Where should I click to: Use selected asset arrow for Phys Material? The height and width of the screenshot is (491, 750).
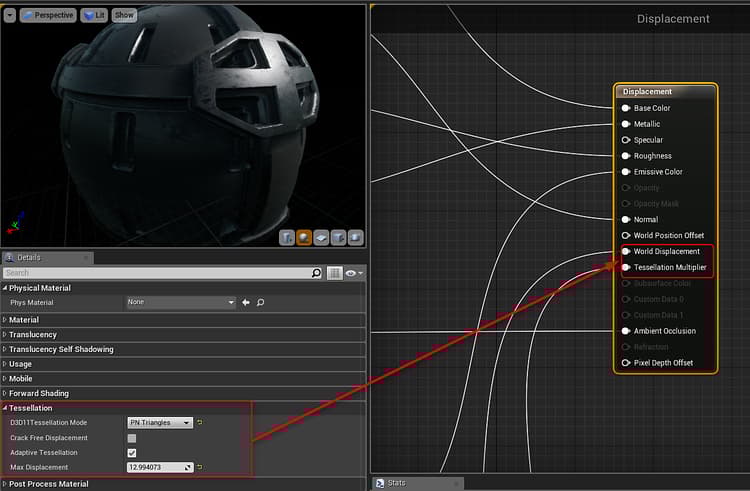(246, 302)
